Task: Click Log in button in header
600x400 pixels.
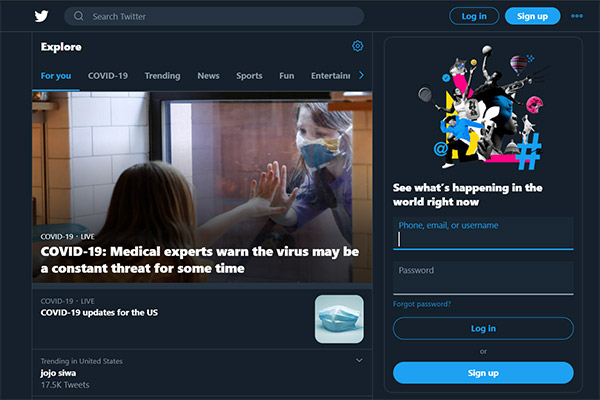Action: pyautogui.click(x=474, y=16)
